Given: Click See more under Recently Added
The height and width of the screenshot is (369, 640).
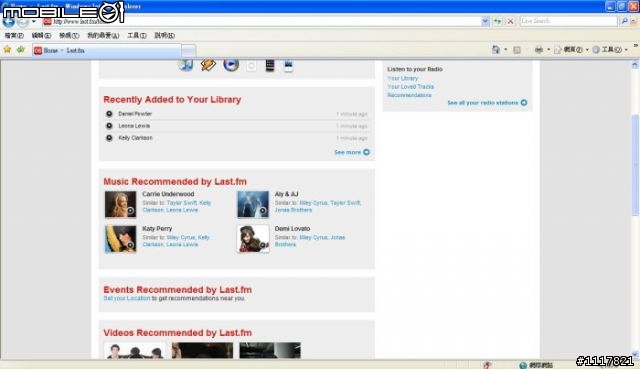Looking at the screenshot, I should [351, 152].
